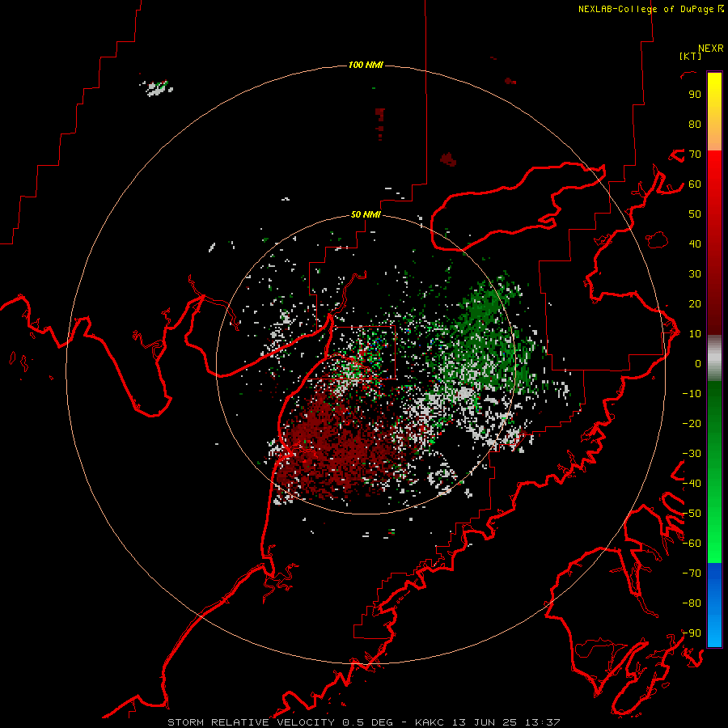Click the 70 value on the velocity scale
Viewport: 728px width, 728px height.
tap(695, 154)
